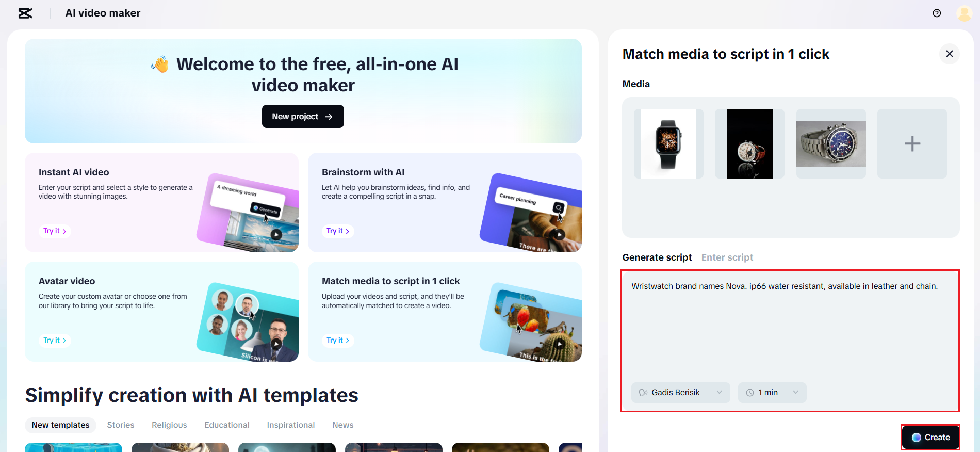Click the Create button

tap(930, 438)
